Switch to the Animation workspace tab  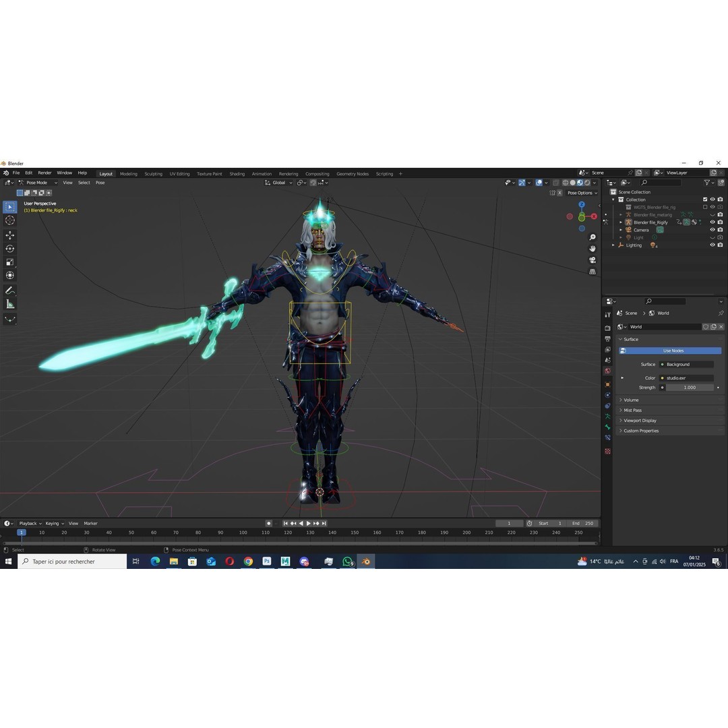pos(262,174)
